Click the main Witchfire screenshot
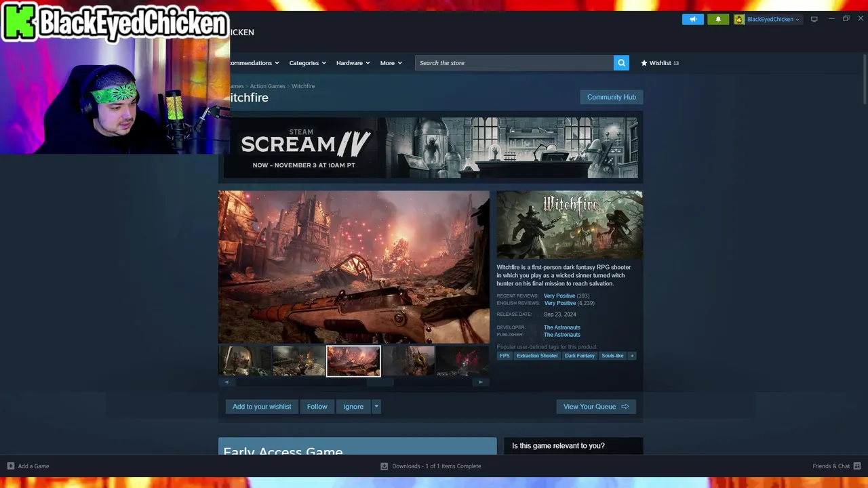 tap(353, 267)
